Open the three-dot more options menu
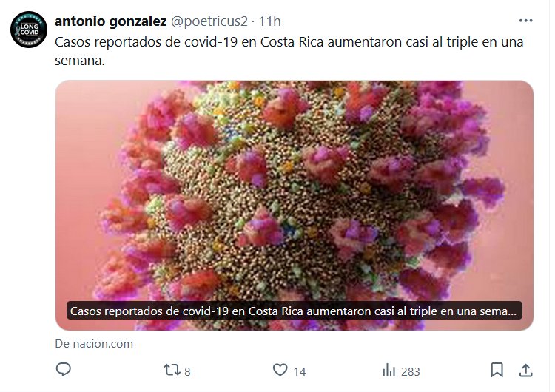Viewport: 555px width, 392px height. pos(525,21)
